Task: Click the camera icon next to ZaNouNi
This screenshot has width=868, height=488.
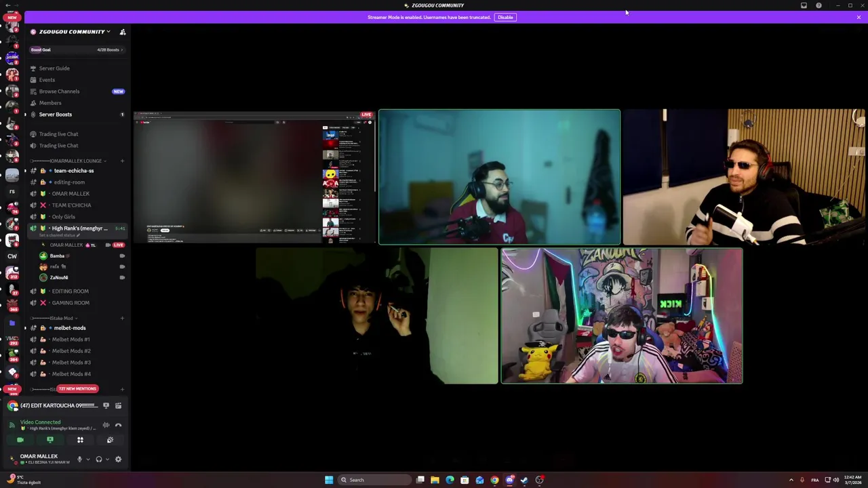Action: click(x=122, y=278)
